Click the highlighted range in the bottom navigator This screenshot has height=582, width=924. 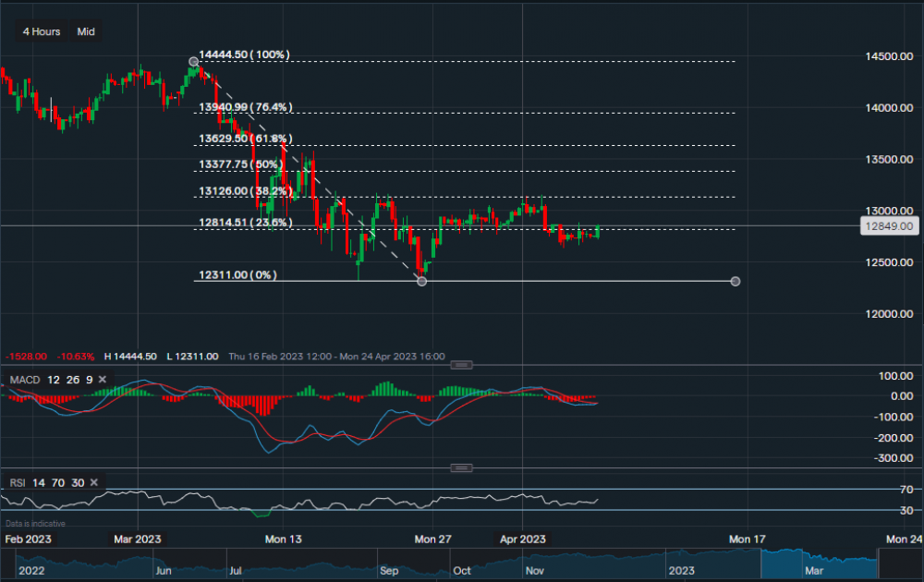click(818, 564)
